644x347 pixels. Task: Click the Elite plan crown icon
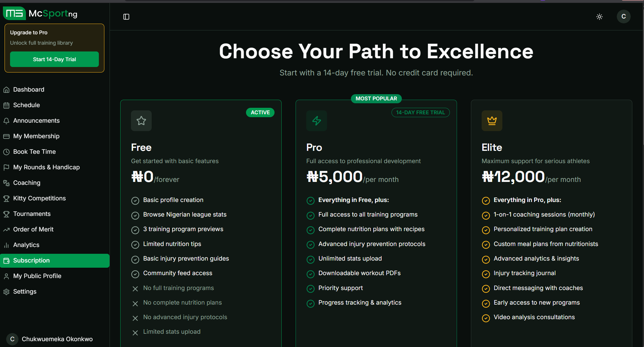pyautogui.click(x=492, y=121)
